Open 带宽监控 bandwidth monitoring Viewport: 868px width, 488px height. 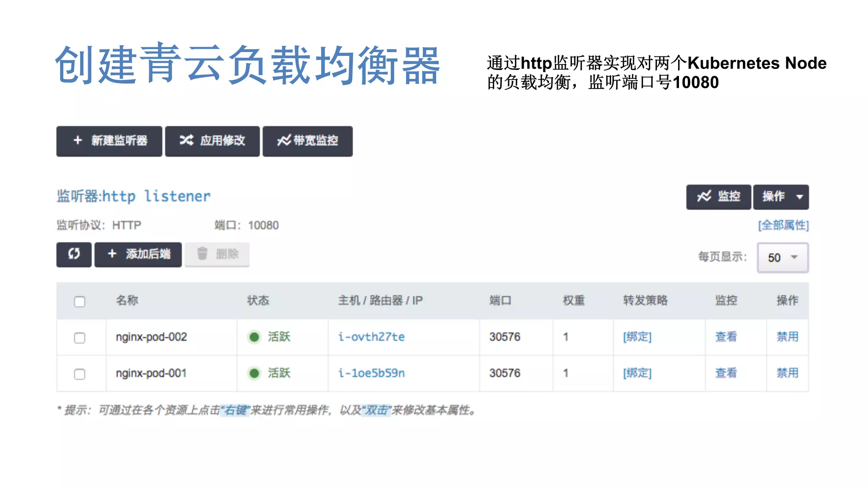[x=308, y=141]
